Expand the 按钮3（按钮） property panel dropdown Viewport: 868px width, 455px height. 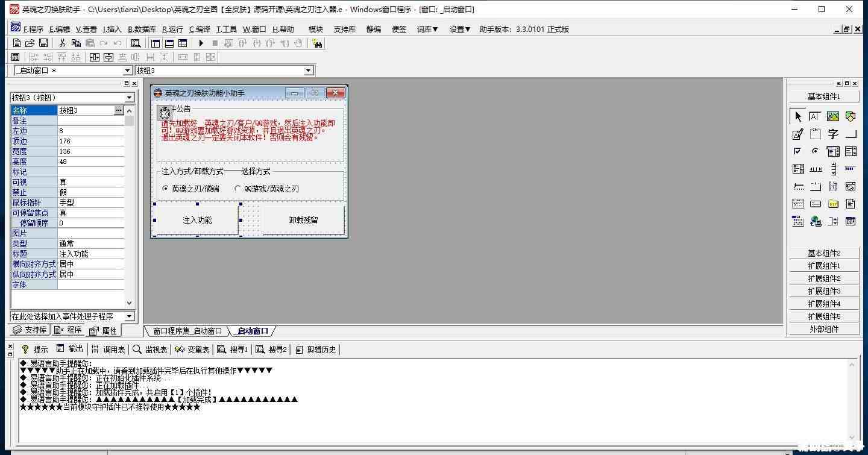point(130,98)
